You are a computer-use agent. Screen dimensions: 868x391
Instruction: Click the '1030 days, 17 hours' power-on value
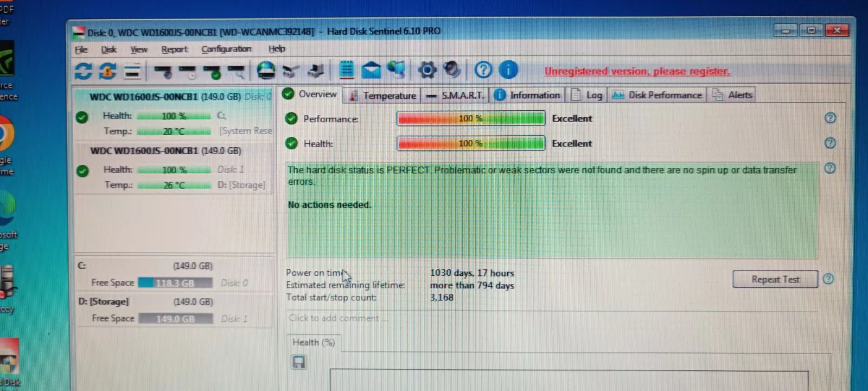[472, 273]
